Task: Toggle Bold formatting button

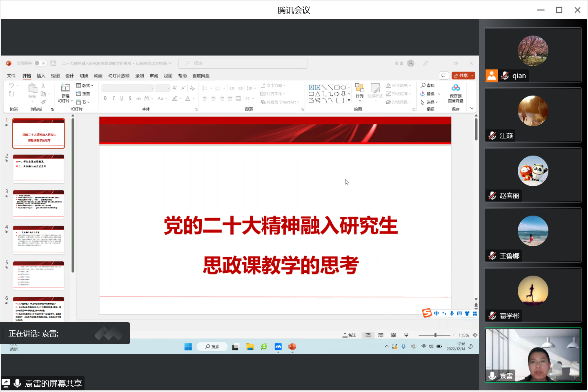Action: (105, 98)
